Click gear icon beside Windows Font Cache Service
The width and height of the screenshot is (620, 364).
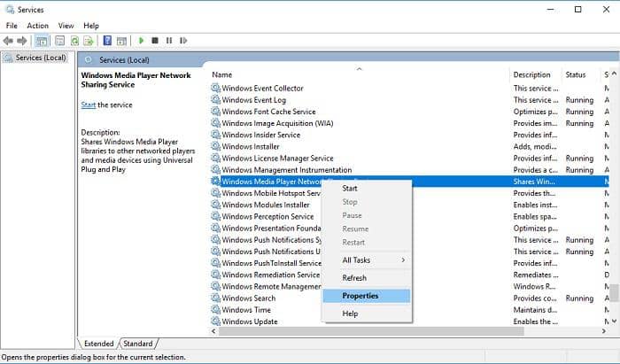pyautogui.click(x=215, y=112)
